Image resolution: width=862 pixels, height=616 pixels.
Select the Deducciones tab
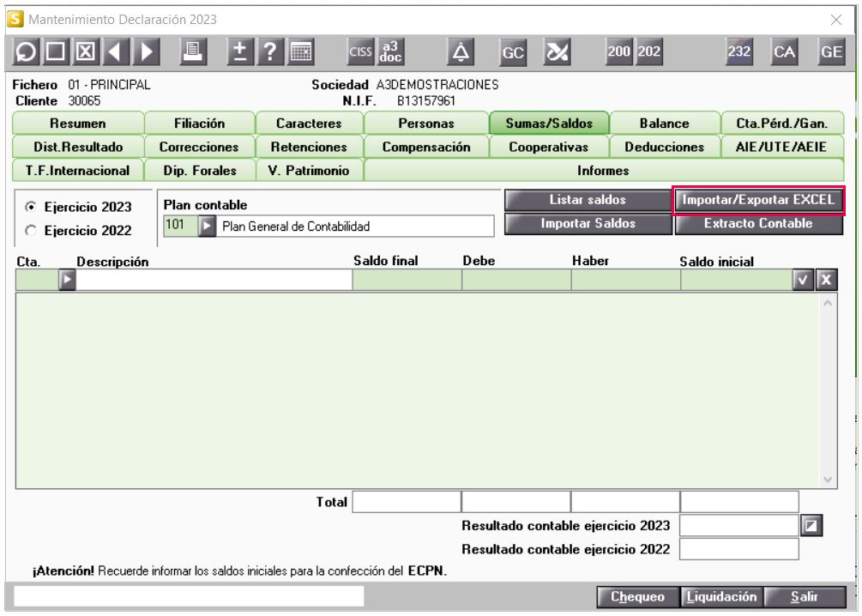[665, 147]
